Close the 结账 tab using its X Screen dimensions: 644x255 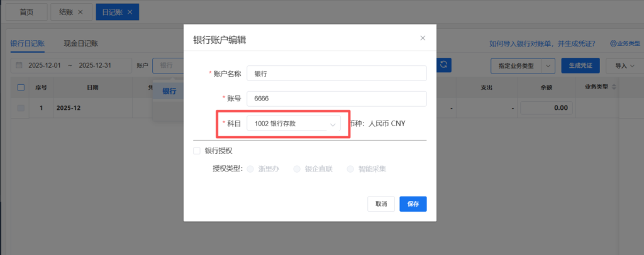click(80, 12)
